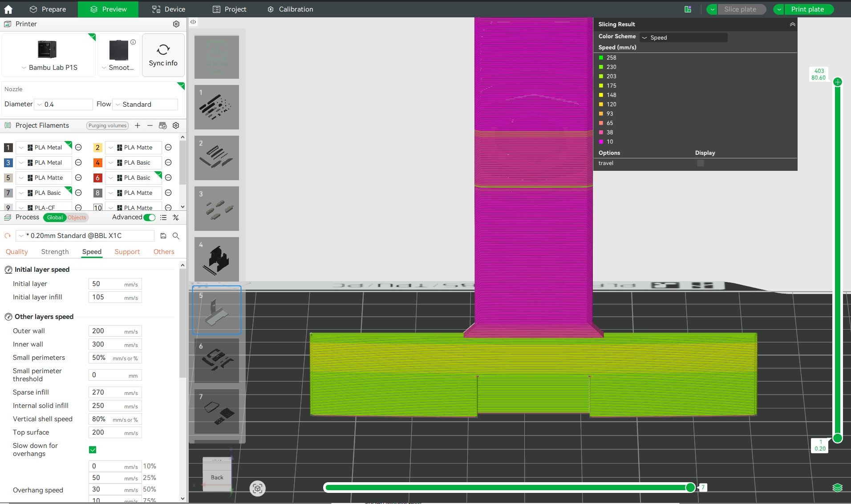Switch to the Prepare tab
The image size is (851, 504).
coord(48,9)
